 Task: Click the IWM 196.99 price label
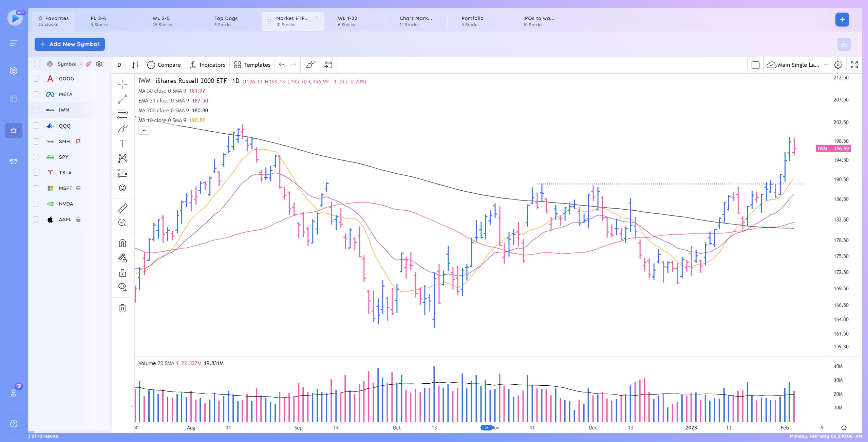pos(833,149)
